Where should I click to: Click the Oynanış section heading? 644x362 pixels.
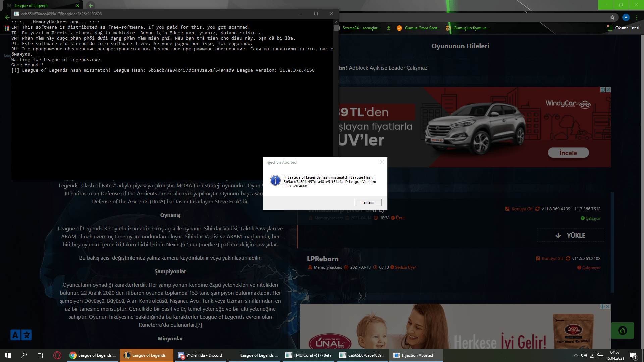[170, 215]
